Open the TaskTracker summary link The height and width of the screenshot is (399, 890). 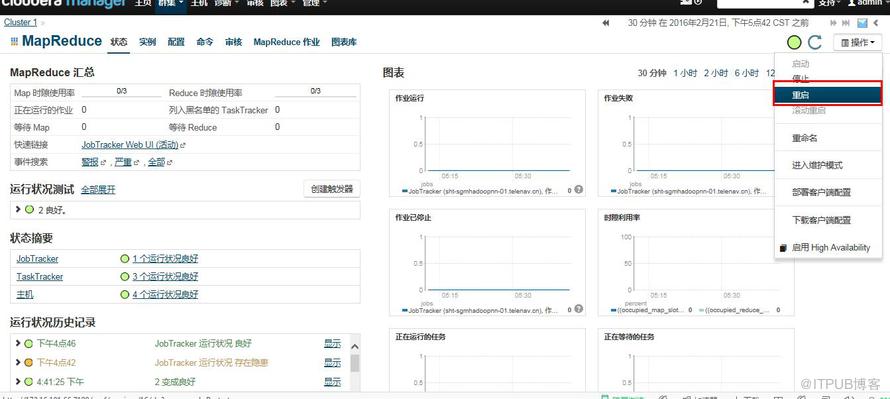[x=40, y=277]
